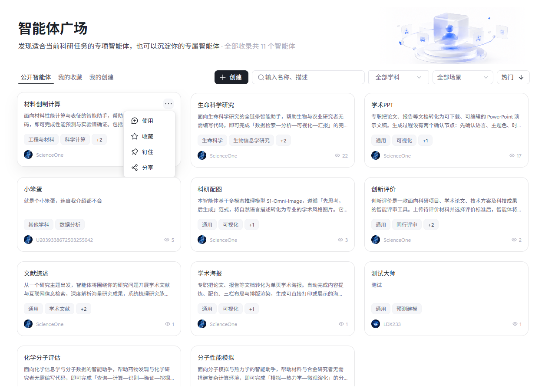555x392 pixels.
Task: Choose 使用 from the card menu
Action: point(149,121)
